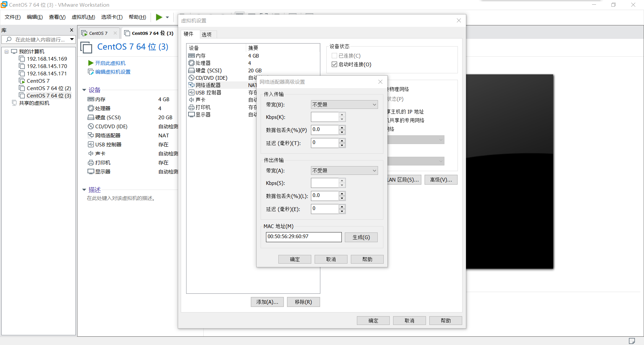This screenshot has width=644, height=345.
Task: Click the 打印机 printer icon in VM summary
Action: coord(91,163)
